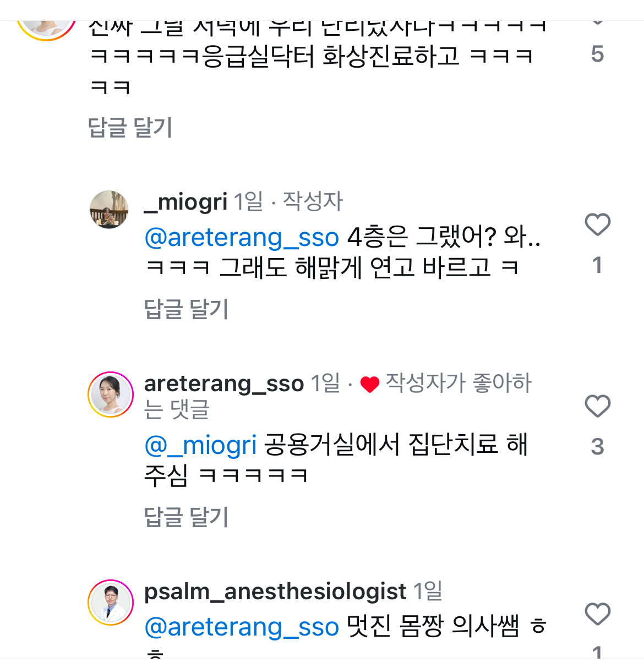The image size is (644, 668).
Task: Open the _miogri username link
Action: (x=185, y=202)
